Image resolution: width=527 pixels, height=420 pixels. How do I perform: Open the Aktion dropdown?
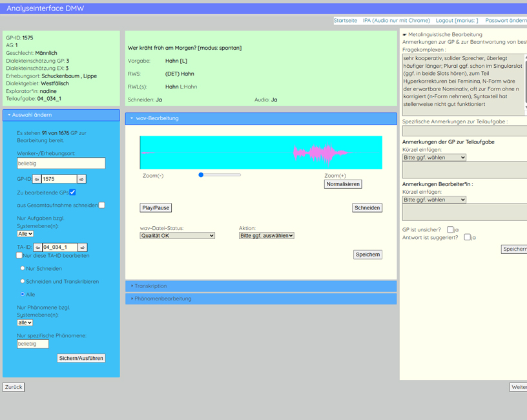(x=266, y=236)
